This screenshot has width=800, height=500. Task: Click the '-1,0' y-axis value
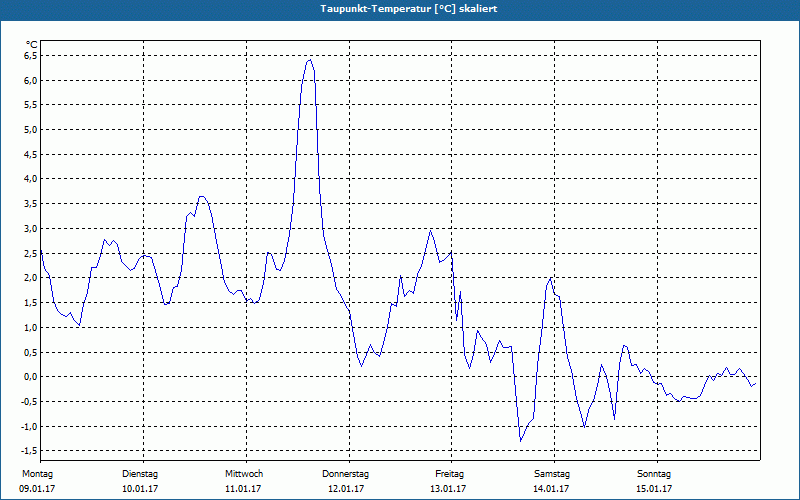tap(30, 427)
